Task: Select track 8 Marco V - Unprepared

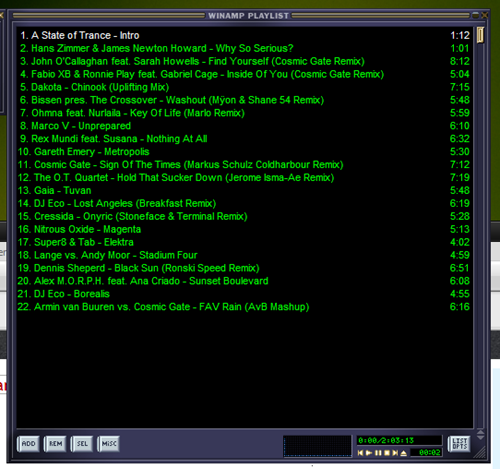Action: pyautogui.click(x=245, y=126)
